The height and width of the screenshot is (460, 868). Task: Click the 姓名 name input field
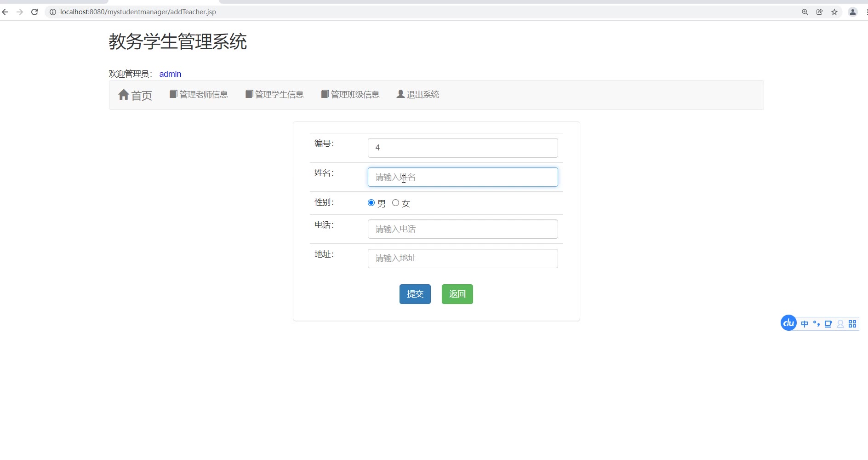pos(463,177)
